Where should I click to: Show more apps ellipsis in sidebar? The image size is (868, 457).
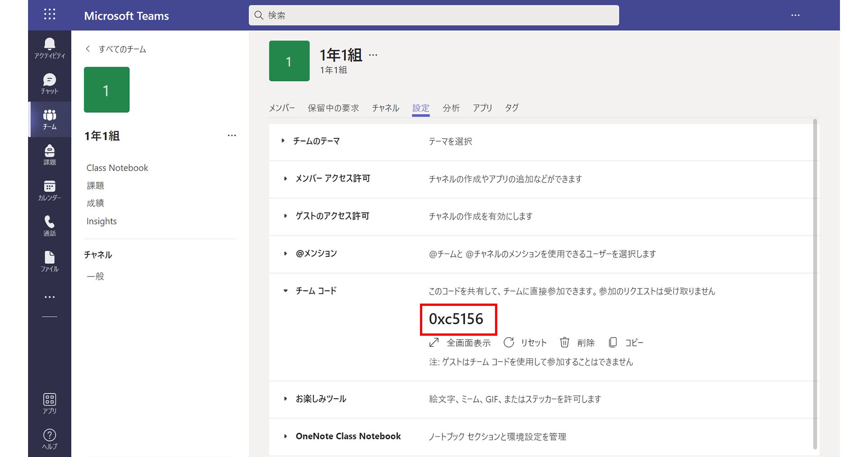point(49,297)
